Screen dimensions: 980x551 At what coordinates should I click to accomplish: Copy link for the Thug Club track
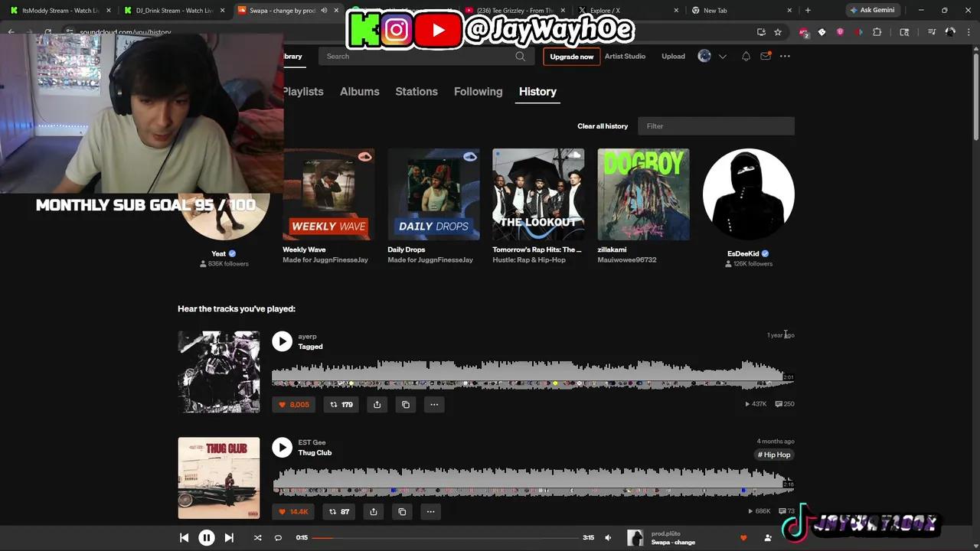402,512
